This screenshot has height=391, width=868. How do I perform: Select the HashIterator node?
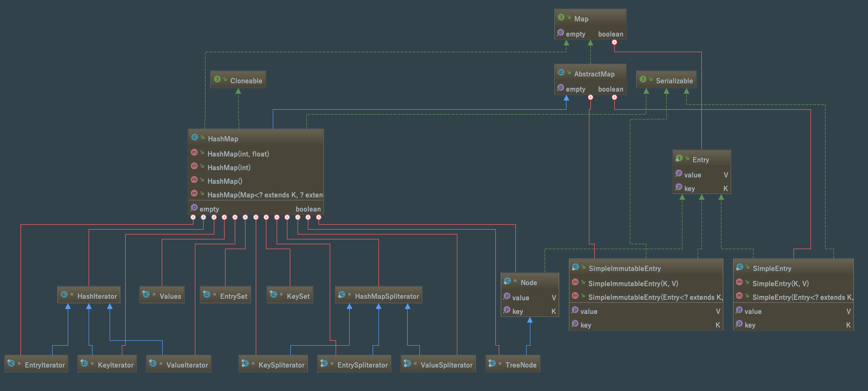[89, 295]
